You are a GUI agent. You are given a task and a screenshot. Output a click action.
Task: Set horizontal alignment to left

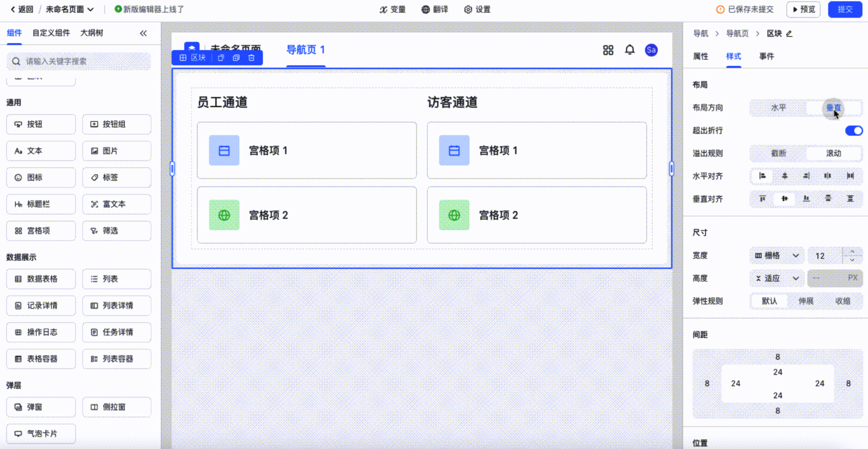tap(762, 176)
